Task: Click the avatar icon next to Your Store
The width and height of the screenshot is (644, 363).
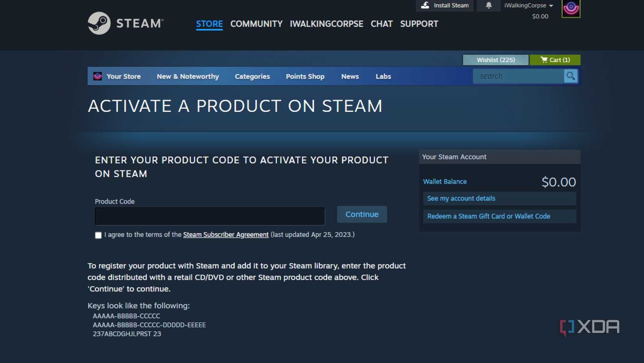Action: point(96,76)
